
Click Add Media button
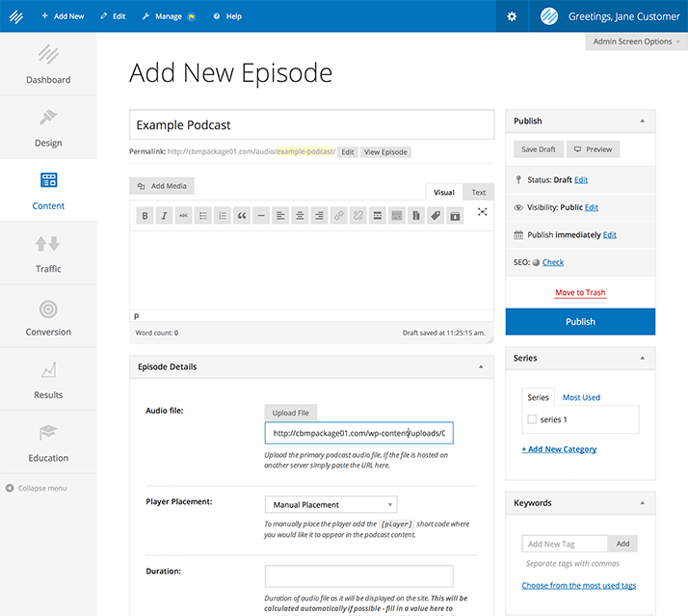(162, 186)
